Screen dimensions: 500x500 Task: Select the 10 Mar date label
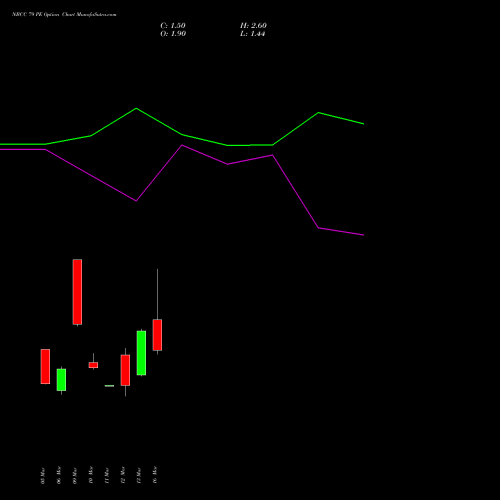(91, 475)
